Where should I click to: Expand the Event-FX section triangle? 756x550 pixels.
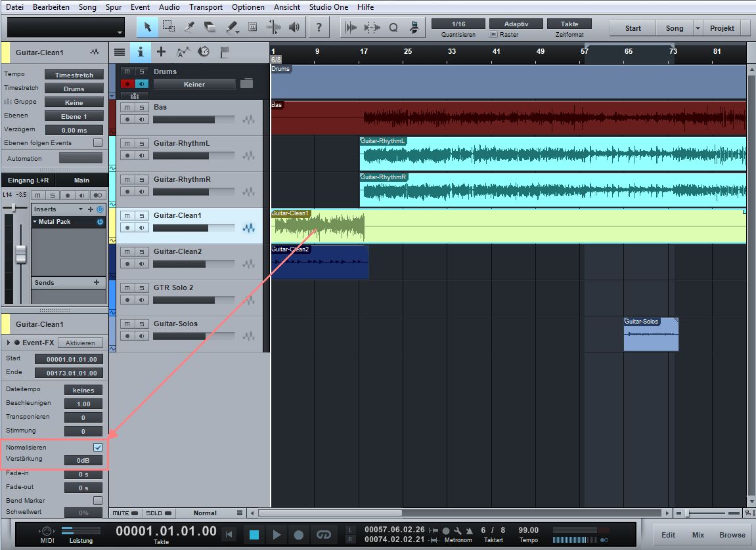(x=8, y=343)
